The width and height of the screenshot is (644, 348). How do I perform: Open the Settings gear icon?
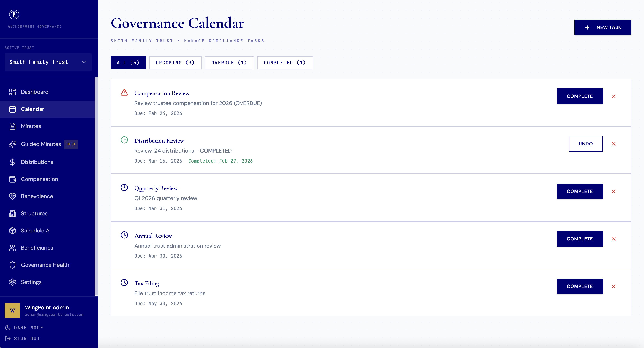click(x=12, y=282)
